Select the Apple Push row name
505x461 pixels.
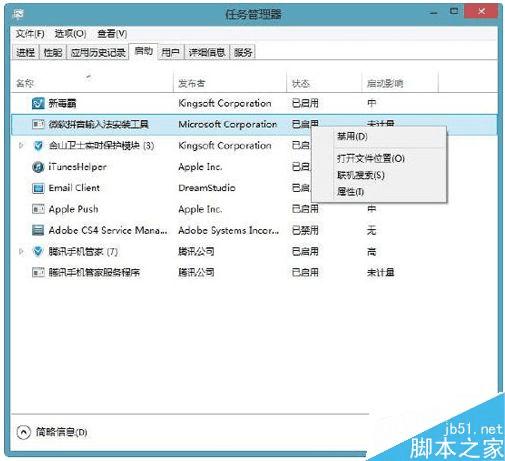(x=73, y=209)
